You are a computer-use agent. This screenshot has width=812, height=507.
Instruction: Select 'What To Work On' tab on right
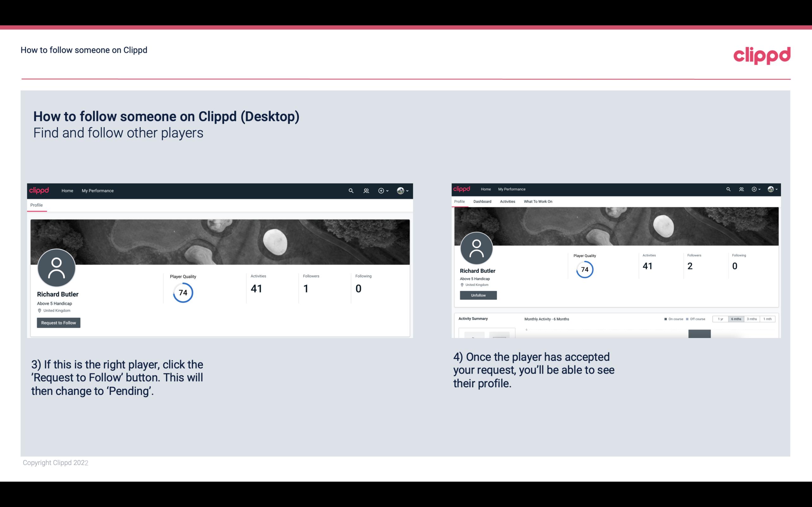537,202
